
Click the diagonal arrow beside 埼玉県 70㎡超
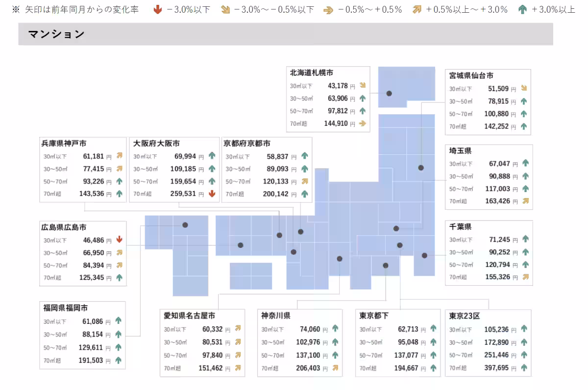pos(526,201)
